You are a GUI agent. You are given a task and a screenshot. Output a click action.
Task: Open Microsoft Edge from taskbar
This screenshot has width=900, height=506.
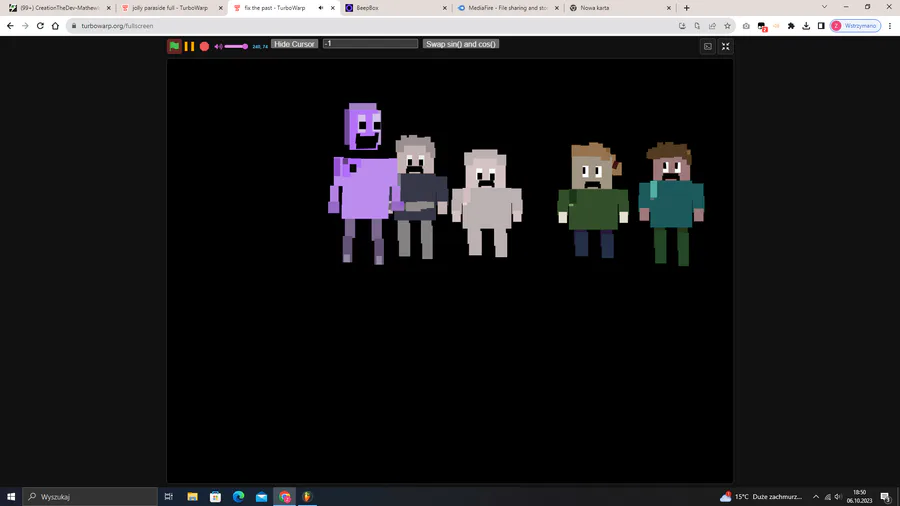(238, 497)
